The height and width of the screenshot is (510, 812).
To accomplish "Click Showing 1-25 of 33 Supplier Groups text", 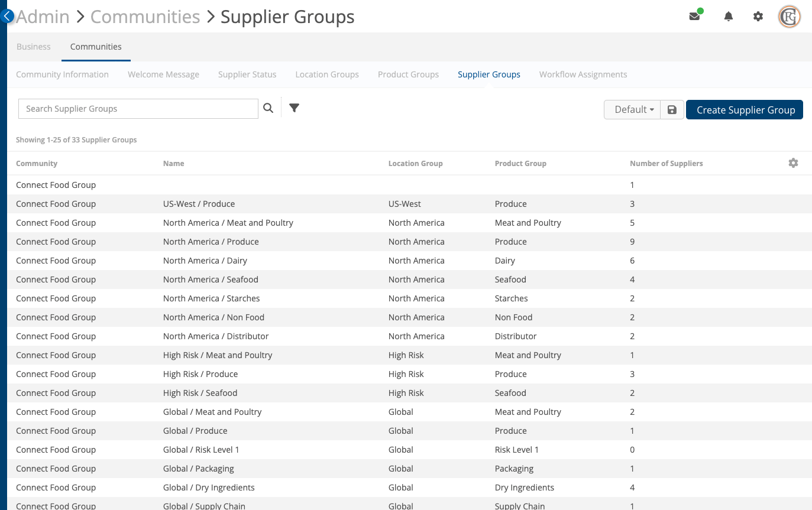I will pos(76,140).
